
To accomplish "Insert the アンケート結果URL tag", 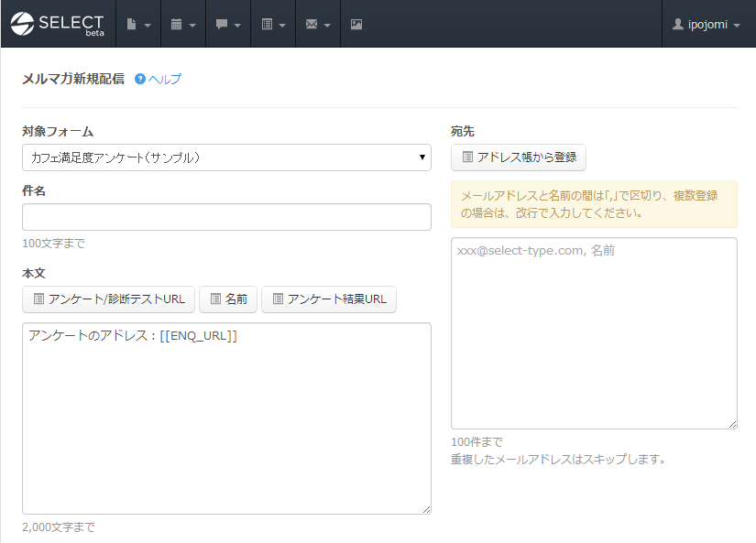I will coord(329,299).
